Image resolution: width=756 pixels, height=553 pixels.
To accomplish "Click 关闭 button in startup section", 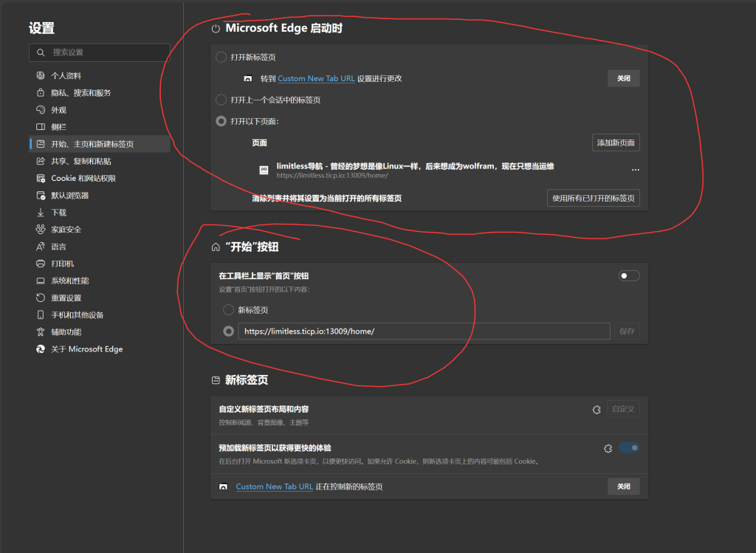I will [623, 78].
